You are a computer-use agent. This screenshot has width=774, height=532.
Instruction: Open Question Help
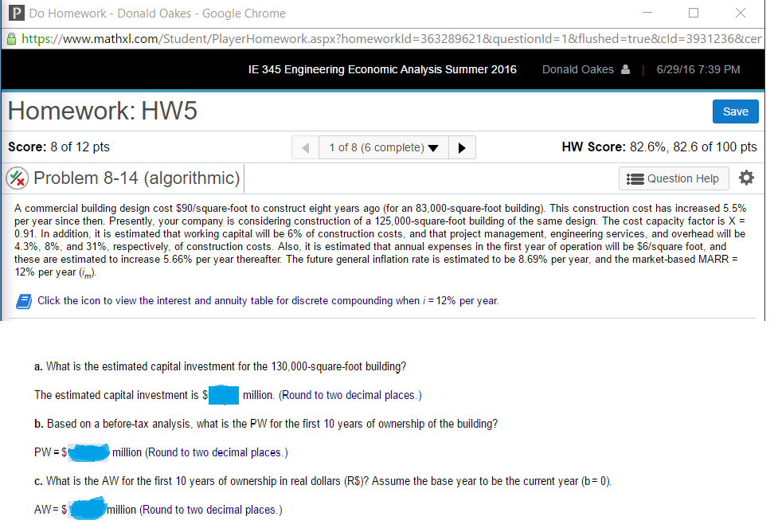[x=674, y=178]
